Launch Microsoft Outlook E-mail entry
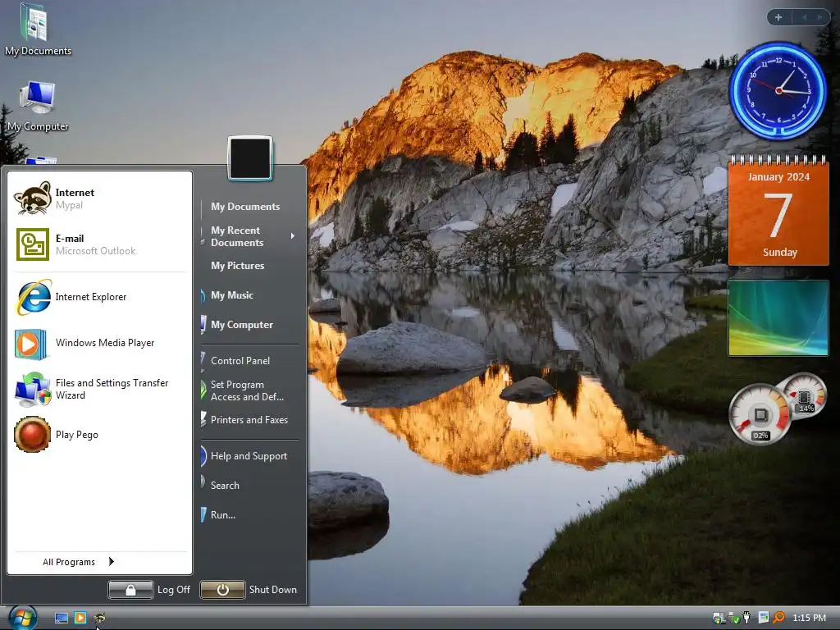Viewport: 840px width, 630px height. tap(99, 244)
